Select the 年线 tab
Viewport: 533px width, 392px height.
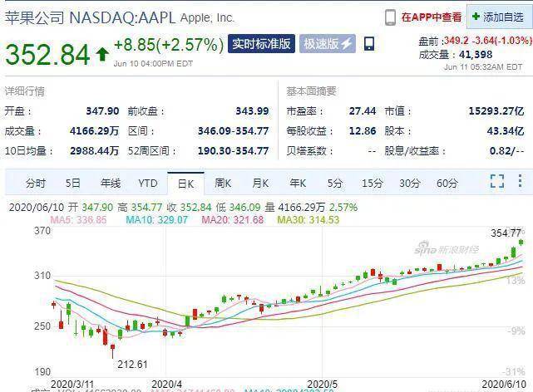pyautogui.click(x=110, y=184)
